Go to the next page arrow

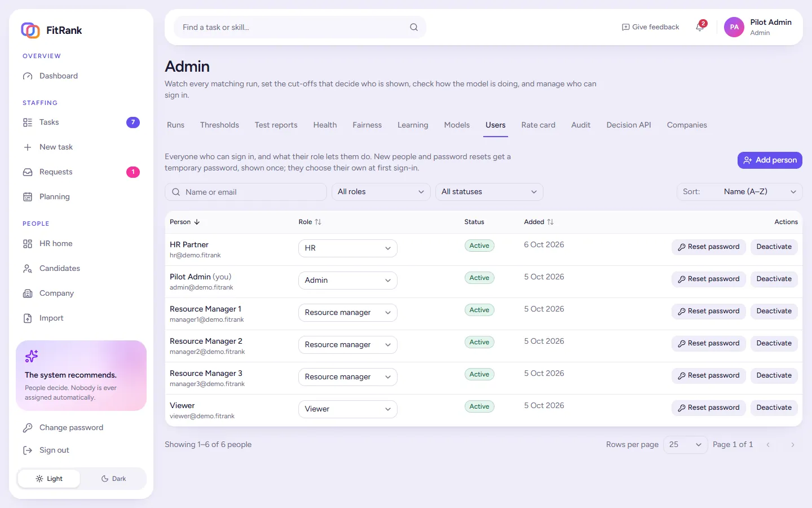[792, 445]
